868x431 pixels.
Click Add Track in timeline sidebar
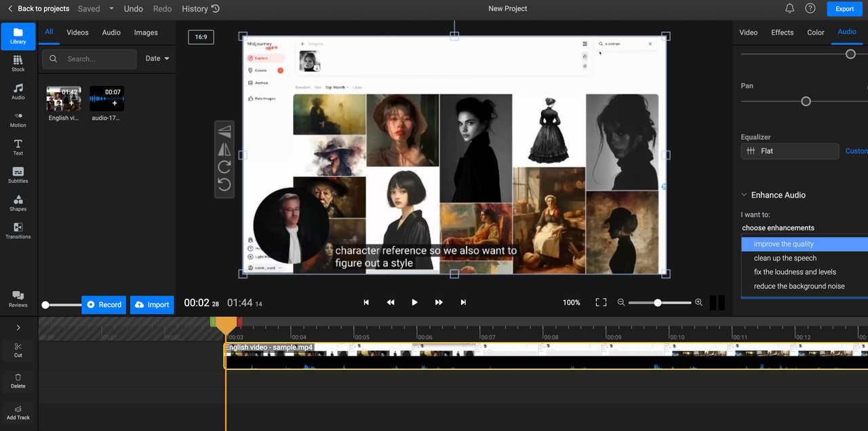[x=18, y=413]
